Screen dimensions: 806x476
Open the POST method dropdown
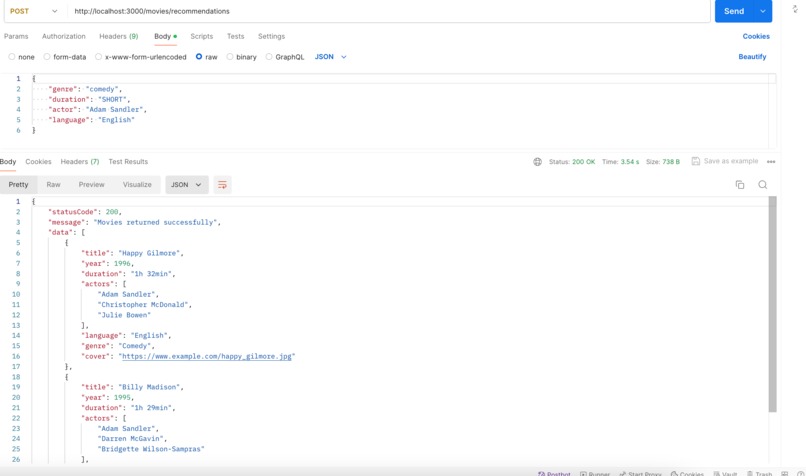(33, 11)
